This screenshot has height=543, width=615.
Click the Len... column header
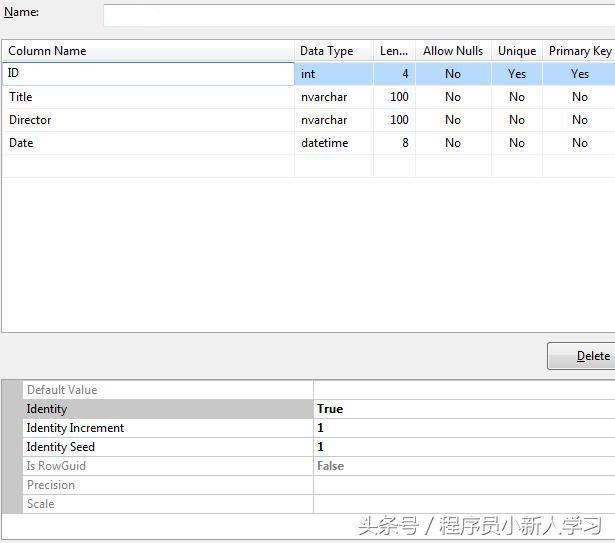(394, 51)
